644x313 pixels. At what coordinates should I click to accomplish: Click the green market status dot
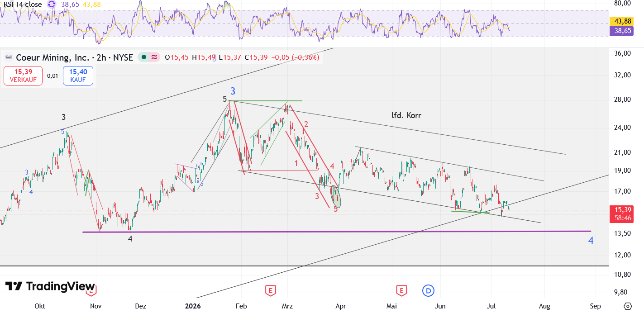click(143, 57)
